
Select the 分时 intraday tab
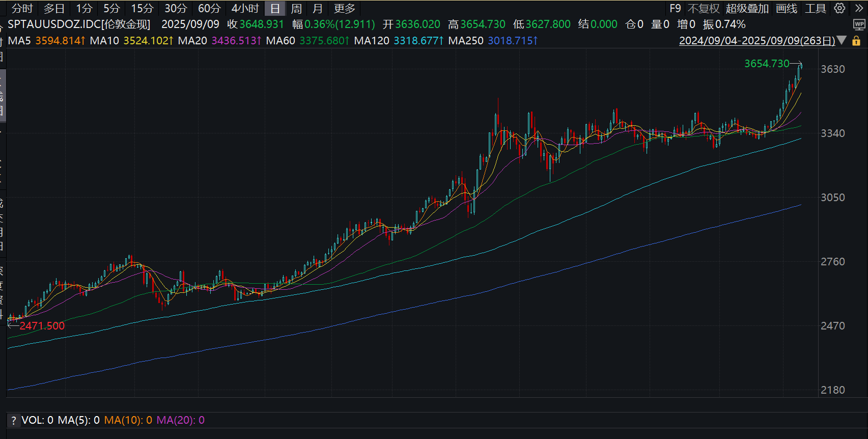[x=22, y=9]
